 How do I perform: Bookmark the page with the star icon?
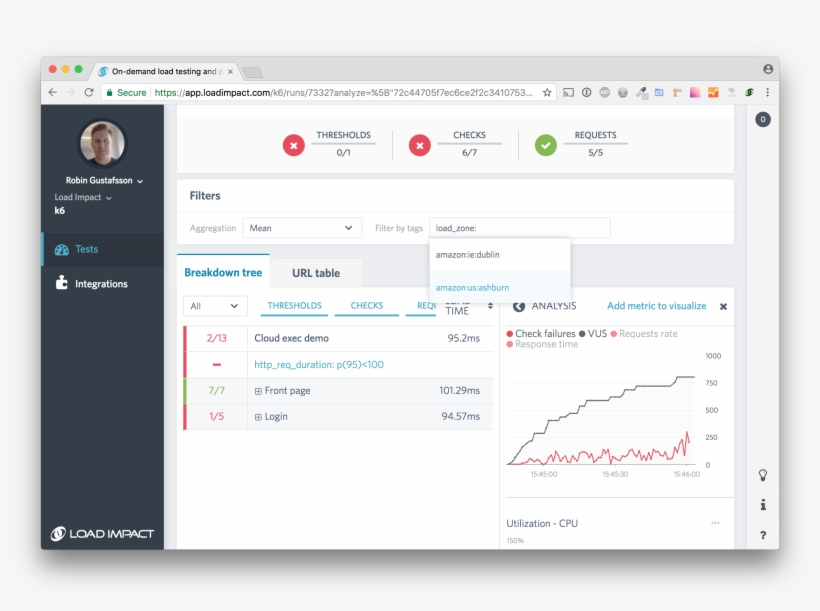(547, 92)
